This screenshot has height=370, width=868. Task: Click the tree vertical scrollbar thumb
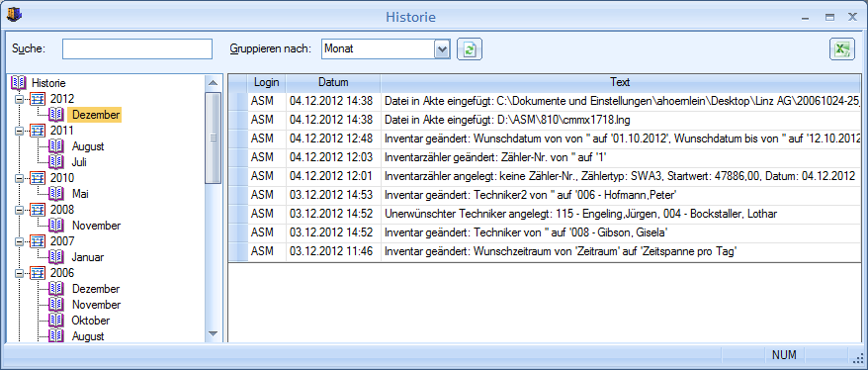click(x=213, y=138)
